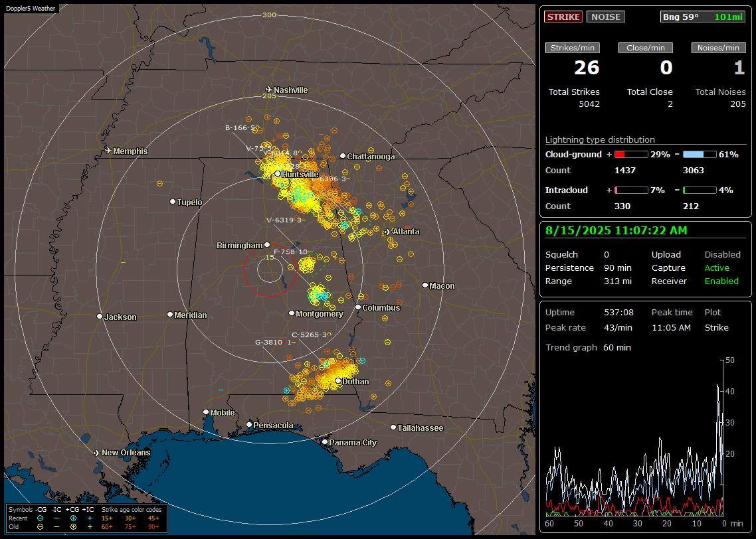Click the Uptime value 537:08
Viewport: 756px width, 539px height.
618,313
